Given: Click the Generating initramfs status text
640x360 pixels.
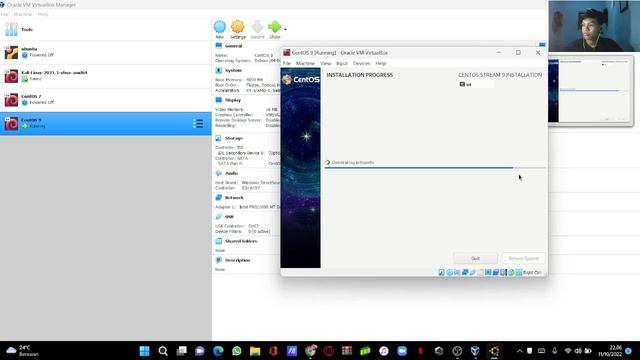Looking at the screenshot, I should [x=353, y=162].
